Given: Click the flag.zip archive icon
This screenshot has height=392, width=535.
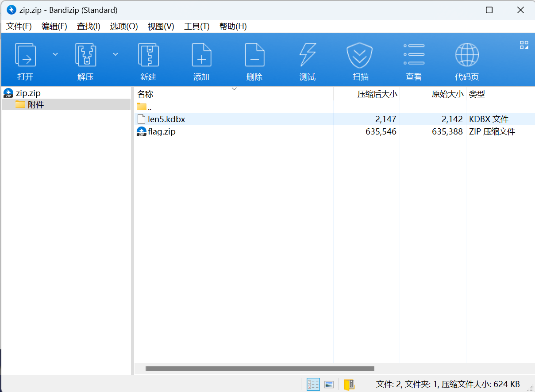Looking at the screenshot, I should click(x=142, y=131).
